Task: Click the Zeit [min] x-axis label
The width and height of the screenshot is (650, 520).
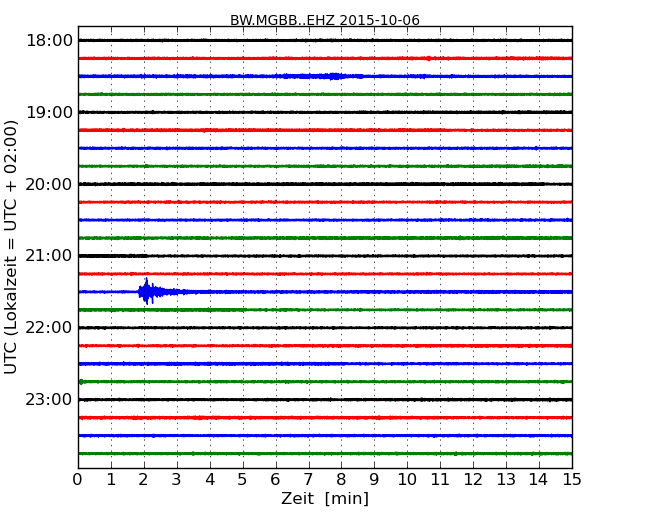Action: click(x=325, y=498)
